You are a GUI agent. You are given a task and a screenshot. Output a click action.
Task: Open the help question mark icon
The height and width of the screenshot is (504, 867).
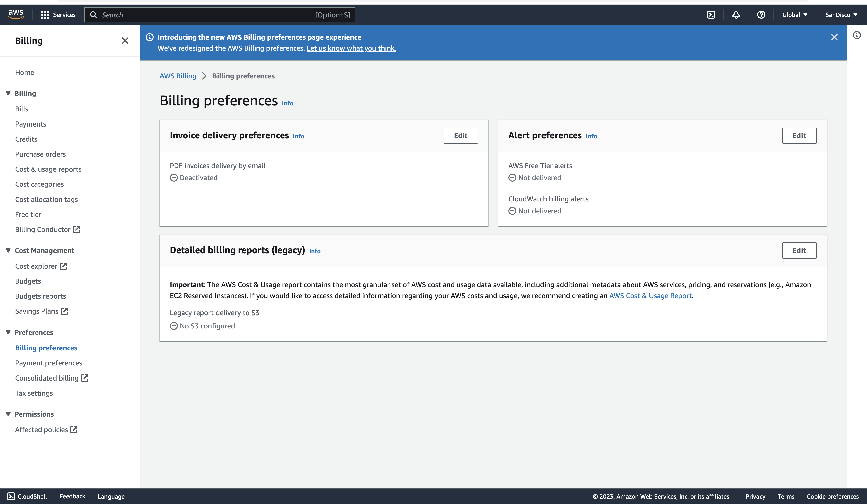(761, 15)
